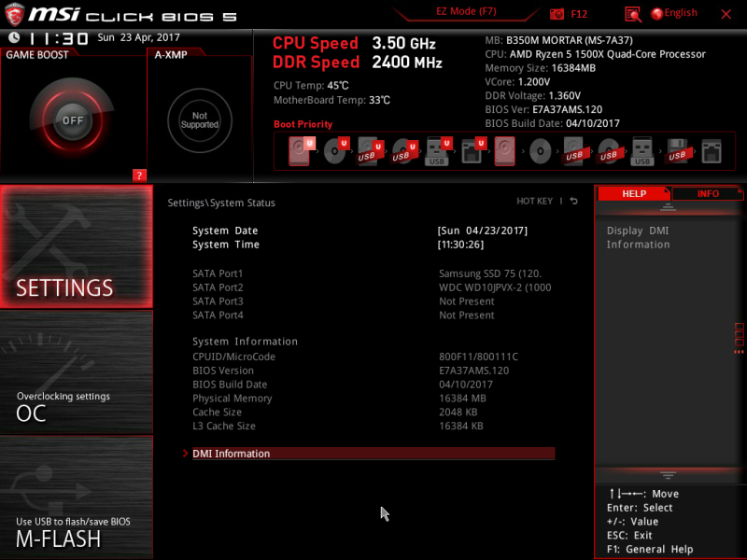Toggle the GAME BOOST OFF knob
The height and width of the screenshot is (560, 747).
(x=73, y=120)
